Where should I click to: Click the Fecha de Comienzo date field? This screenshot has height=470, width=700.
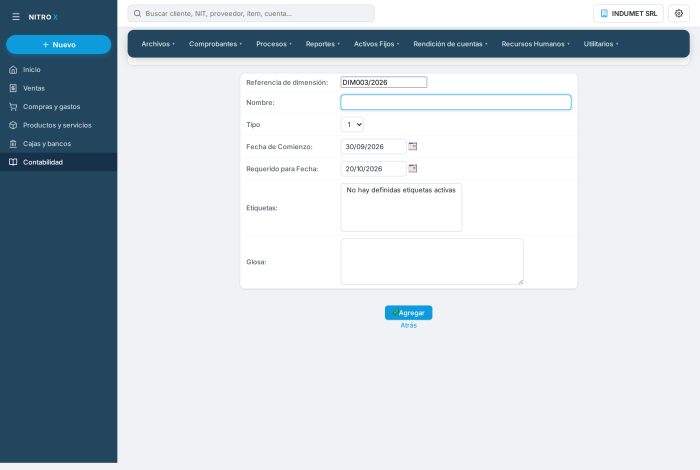click(x=373, y=146)
